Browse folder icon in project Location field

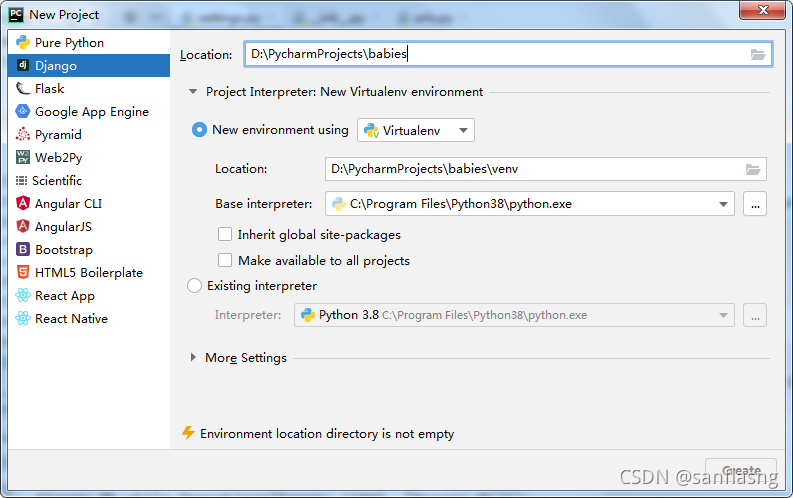coord(758,54)
